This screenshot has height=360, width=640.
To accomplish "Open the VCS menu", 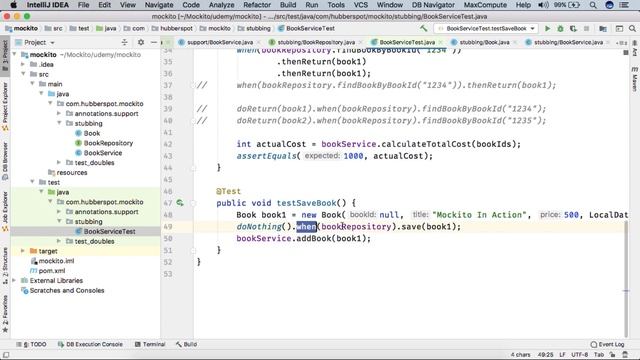I will click(x=360, y=5).
